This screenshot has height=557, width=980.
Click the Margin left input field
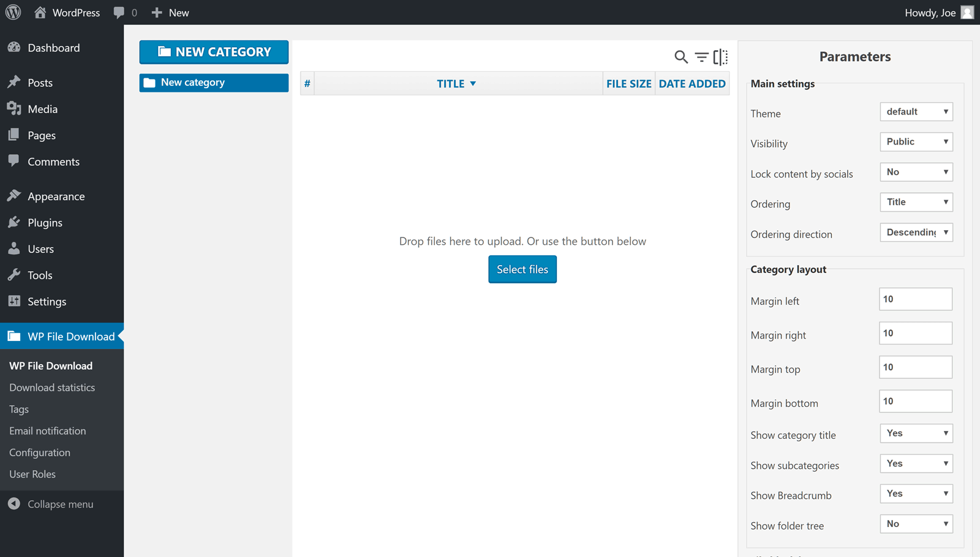(916, 299)
